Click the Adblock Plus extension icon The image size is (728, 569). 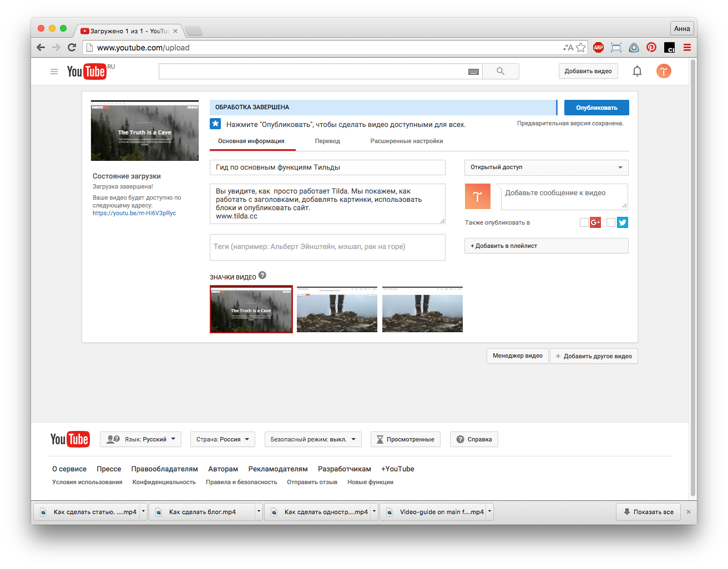[598, 48]
